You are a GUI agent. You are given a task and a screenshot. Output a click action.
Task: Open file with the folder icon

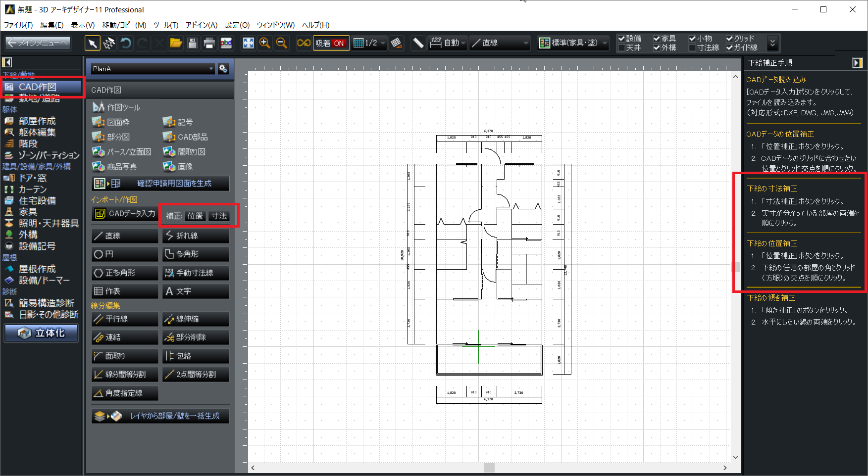pyautogui.click(x=176, y=44)
